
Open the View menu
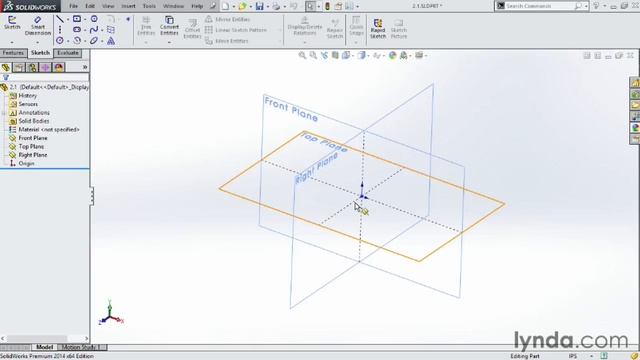[x=108, y=6]
